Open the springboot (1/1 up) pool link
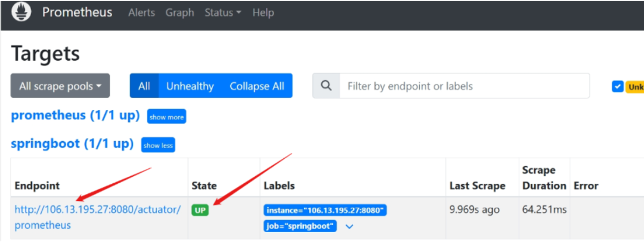This screenshot has height=244, width=644. (72, 144)
